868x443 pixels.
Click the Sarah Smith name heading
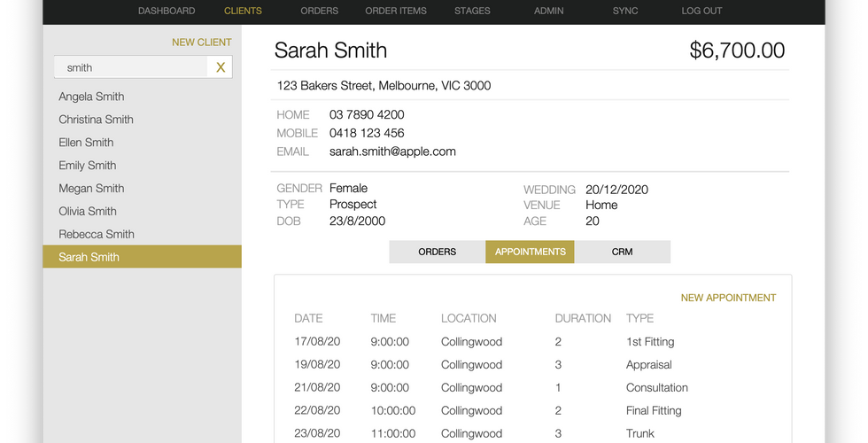coord(330,50)
